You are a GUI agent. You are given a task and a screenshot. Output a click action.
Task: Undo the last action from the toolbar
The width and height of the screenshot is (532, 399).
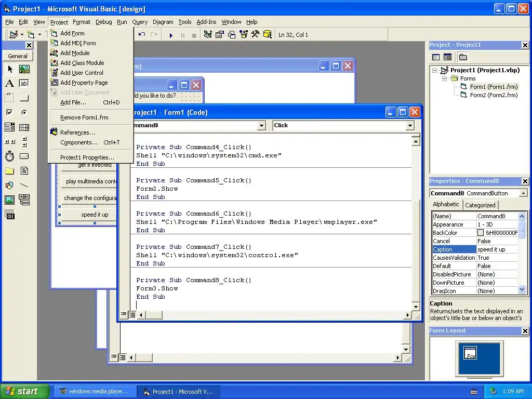(142, 34)
